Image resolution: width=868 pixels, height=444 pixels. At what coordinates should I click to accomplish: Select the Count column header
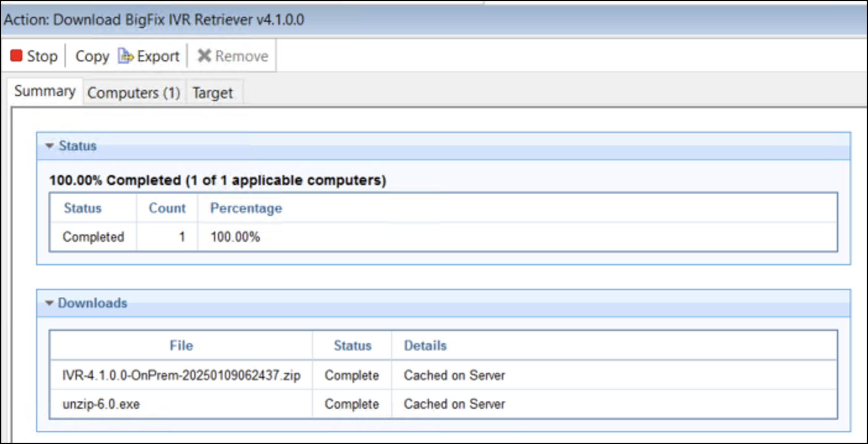click(x=167, y=208)
